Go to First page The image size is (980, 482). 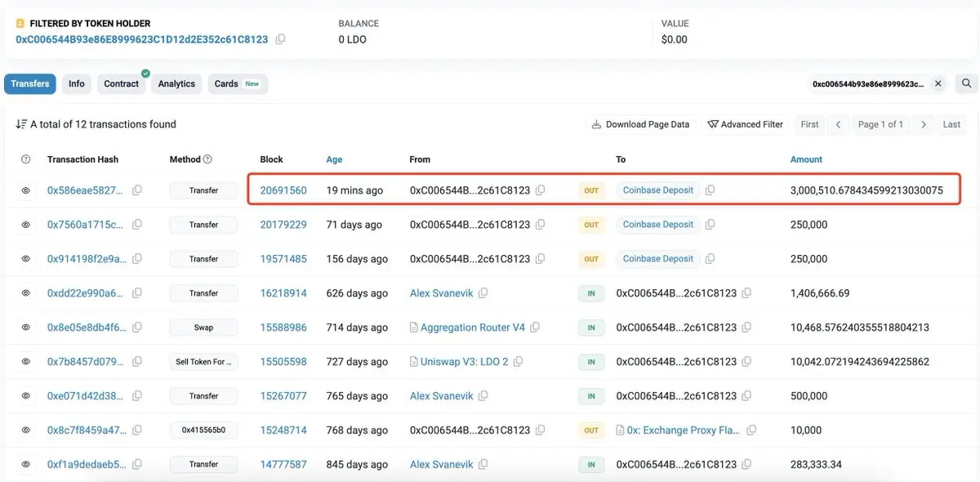click(809, 124)
